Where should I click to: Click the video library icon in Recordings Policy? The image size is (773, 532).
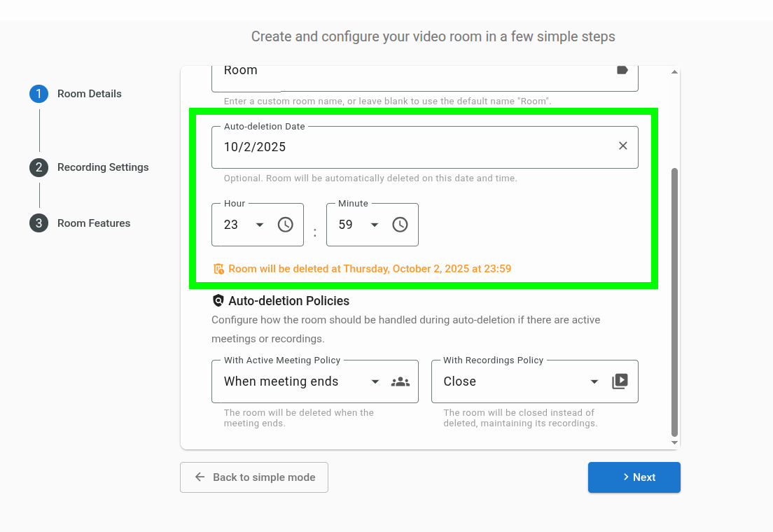[620, 381]
